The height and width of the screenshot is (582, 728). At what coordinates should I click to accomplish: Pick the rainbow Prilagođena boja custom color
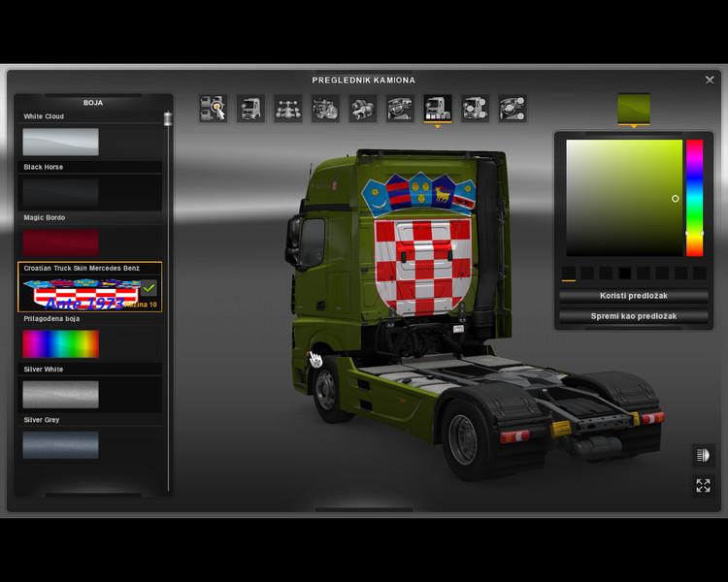pos(60,343)
